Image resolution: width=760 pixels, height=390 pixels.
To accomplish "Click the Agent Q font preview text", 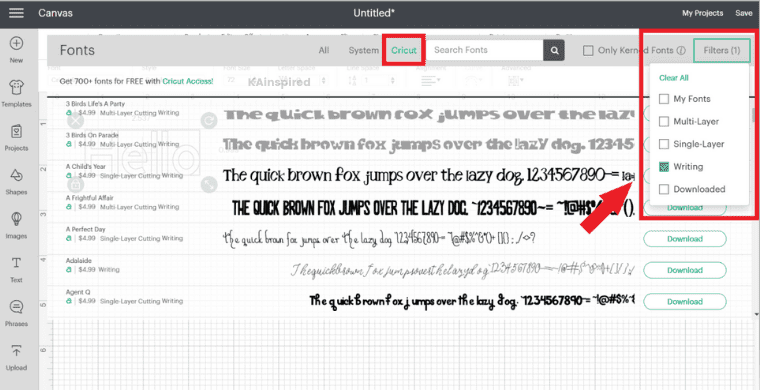I will [472, 301].
